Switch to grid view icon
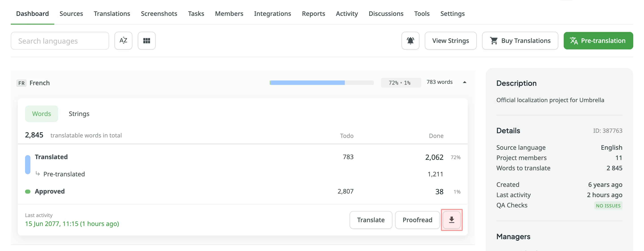 tap(146, 40)
